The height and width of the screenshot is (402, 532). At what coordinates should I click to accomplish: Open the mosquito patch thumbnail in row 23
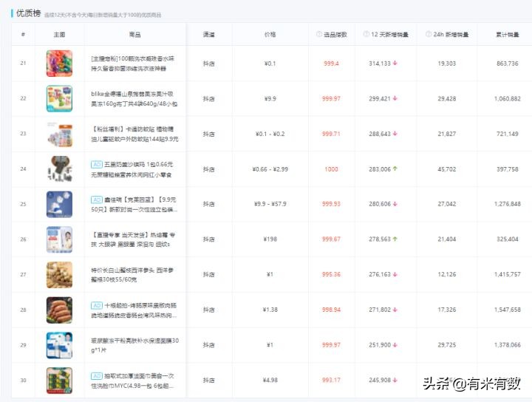pyautogui.click(x=59, y=134)
